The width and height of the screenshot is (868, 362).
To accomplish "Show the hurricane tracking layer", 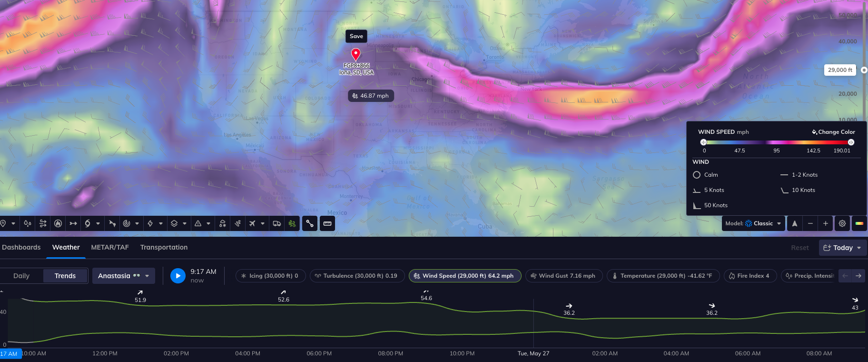I will pos(88,223).
